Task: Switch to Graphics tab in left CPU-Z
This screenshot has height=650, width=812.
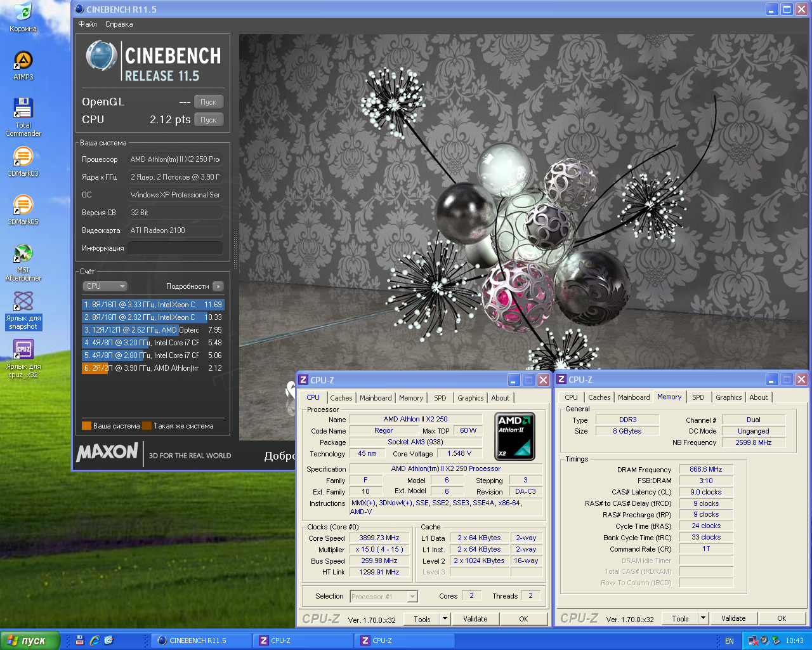Action: tap(471, 398)
